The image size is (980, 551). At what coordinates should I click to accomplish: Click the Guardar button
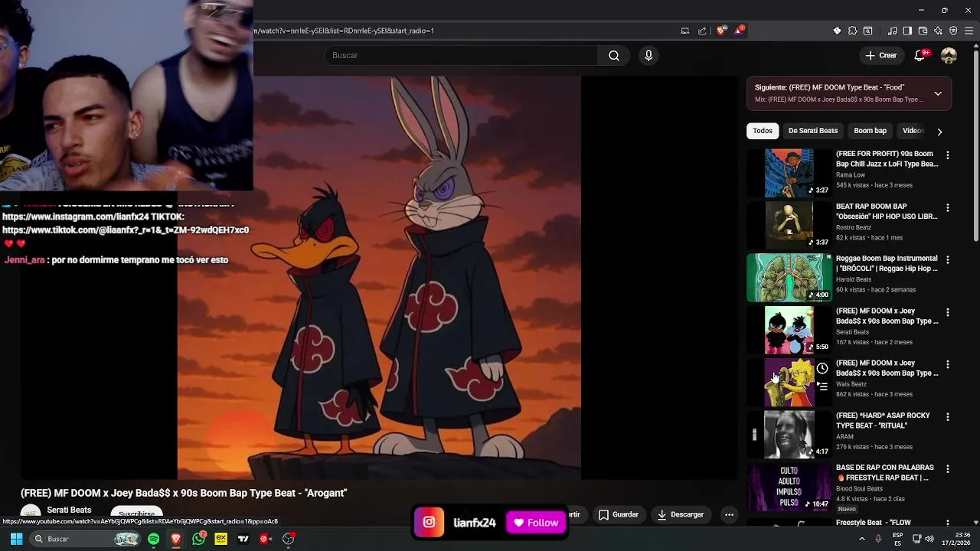[618, 514]
